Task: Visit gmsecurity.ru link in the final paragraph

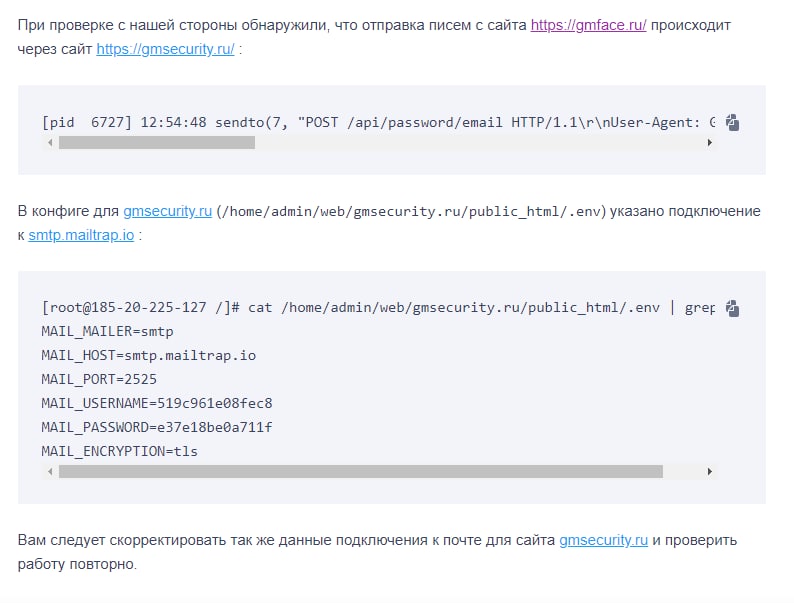Action: click(x=603, y=540)
